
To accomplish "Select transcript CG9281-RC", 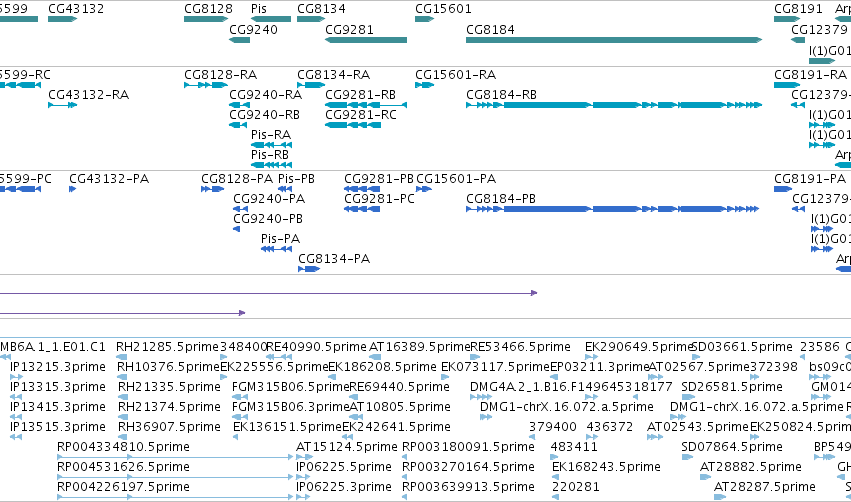I will pyautogui.click(x=361, y=115).
